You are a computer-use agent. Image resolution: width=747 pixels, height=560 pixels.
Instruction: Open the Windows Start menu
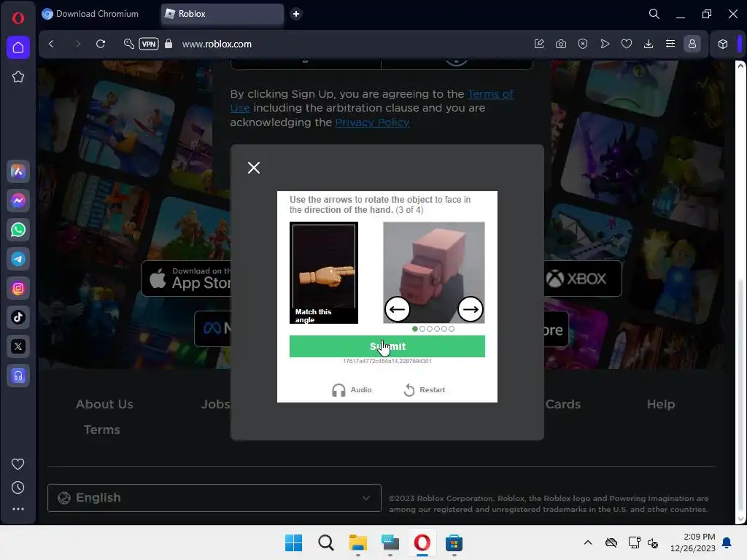click(x=293, y=542)
